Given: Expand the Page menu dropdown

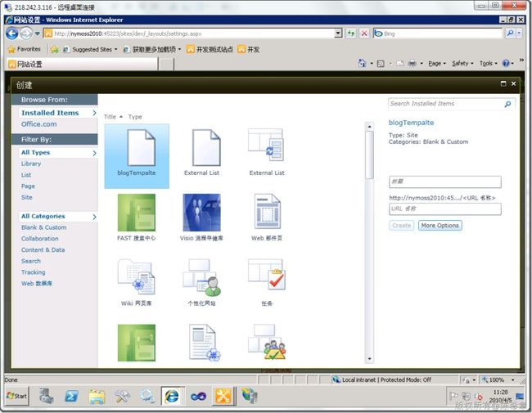Looking at the screenshot, I should 444,64.
